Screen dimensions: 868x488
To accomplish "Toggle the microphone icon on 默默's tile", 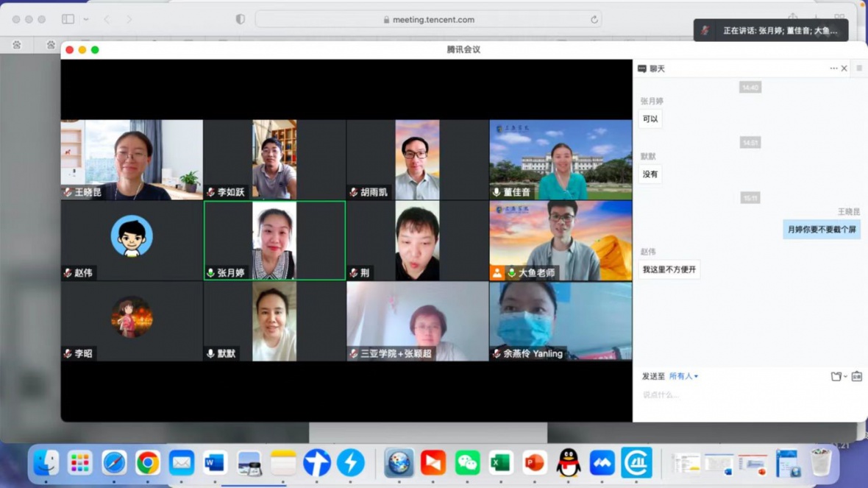I will coord(211,354).
